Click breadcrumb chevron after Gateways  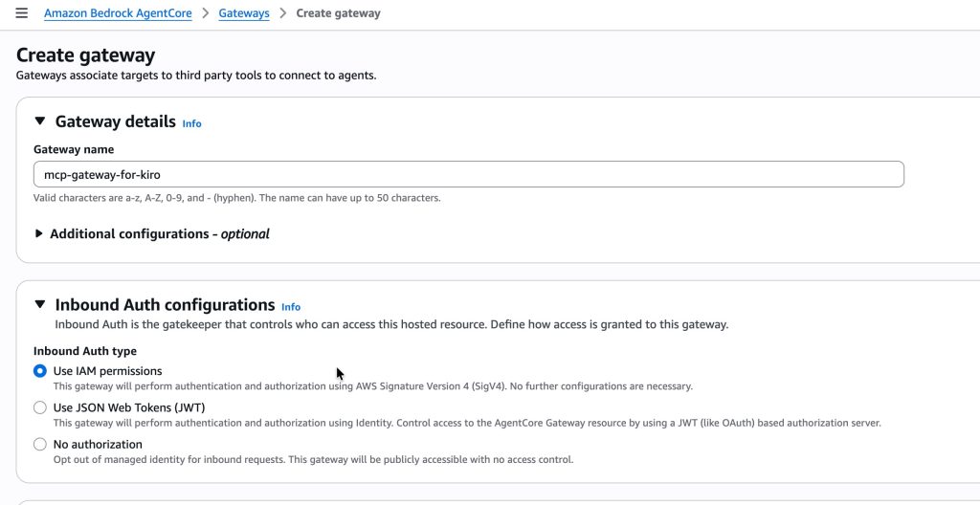pyautogui.click(x=283, y=13)
